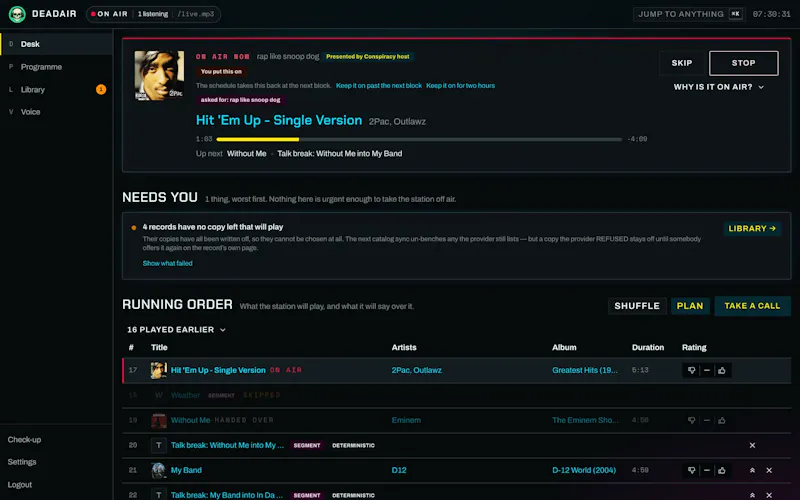
Task: Set neutral rating for My Band row
Action: 707,470
